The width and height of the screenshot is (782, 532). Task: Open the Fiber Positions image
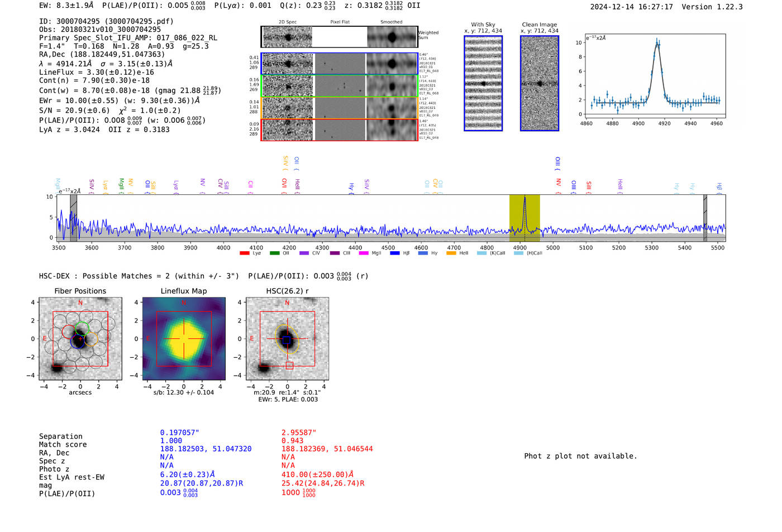pyautogui.click(x=80, y=339)
